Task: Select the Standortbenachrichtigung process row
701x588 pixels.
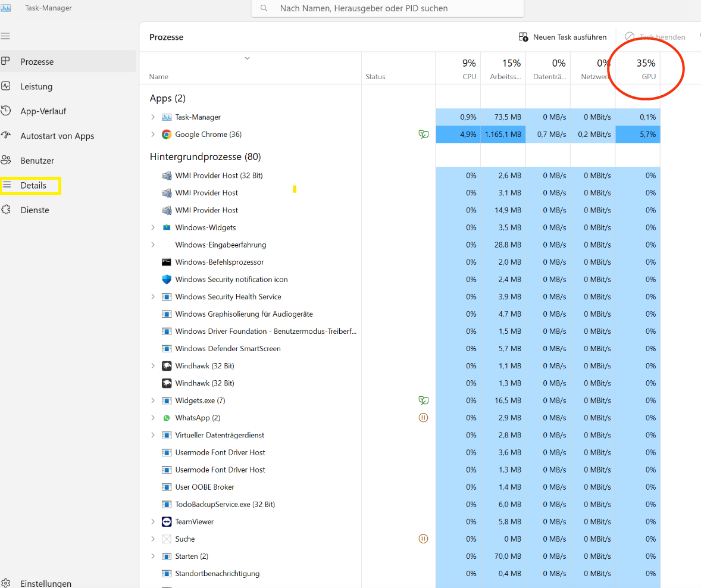Action: click(400, 574)
